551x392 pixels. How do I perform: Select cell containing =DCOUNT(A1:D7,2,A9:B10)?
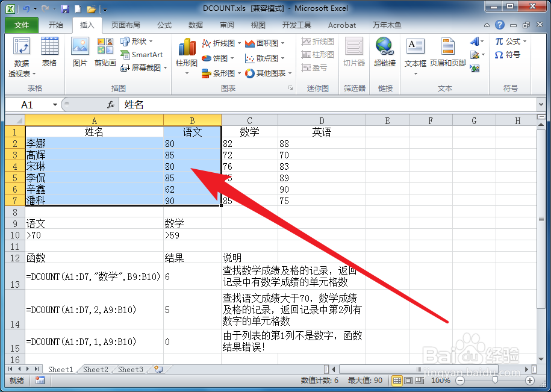coord(94,310)
